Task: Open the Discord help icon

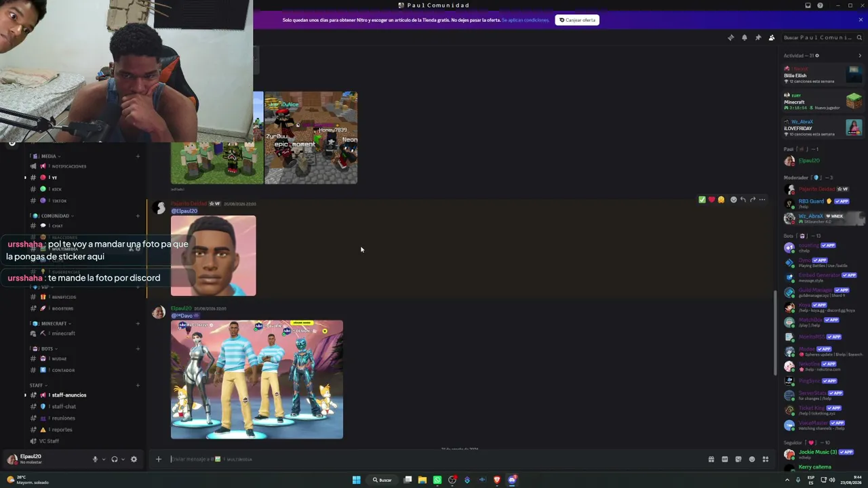Action: click(820, 5)
